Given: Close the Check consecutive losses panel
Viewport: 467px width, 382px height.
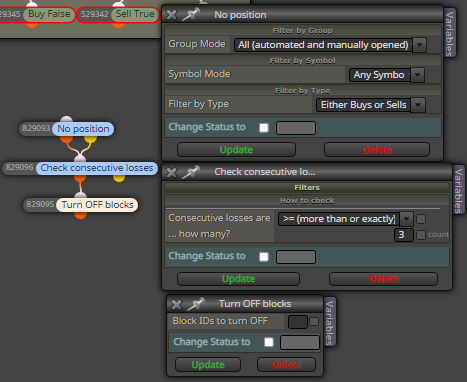Looking at the screenshot, I should [x=172, y=172].
